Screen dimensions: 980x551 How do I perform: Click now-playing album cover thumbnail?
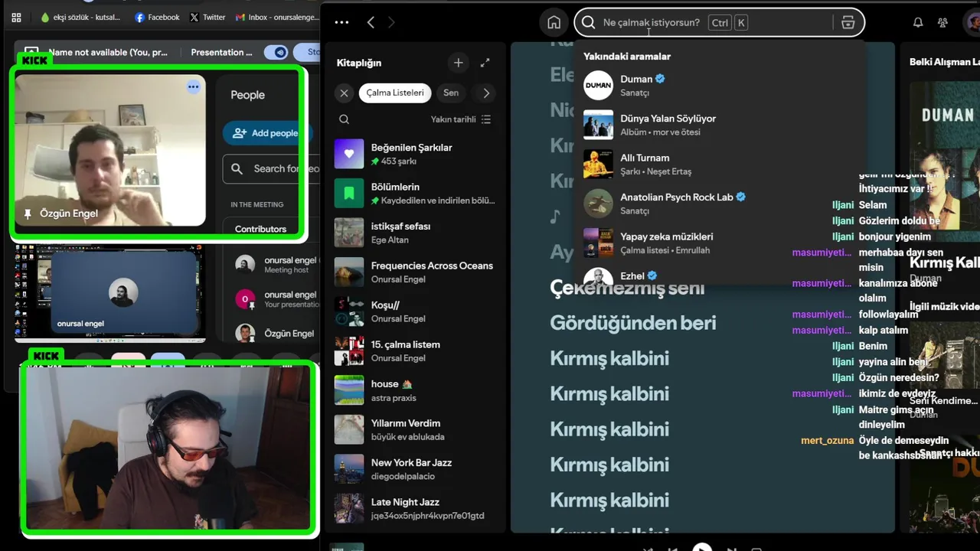[x=346, y=547]
